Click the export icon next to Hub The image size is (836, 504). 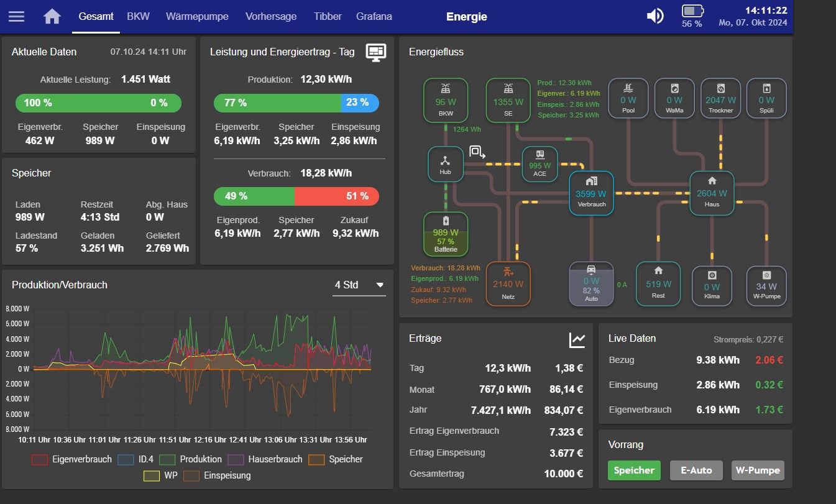coord(477,152)
